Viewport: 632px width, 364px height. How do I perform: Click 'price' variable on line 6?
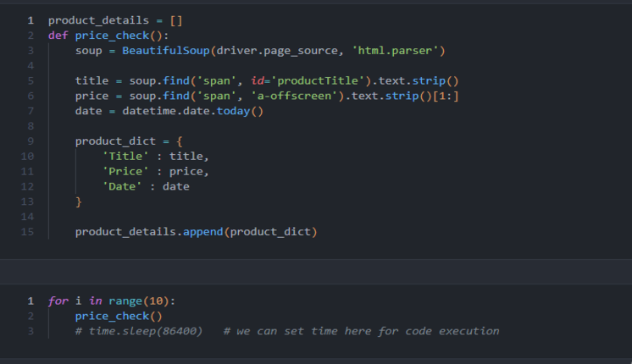click(x=91, y=96)
